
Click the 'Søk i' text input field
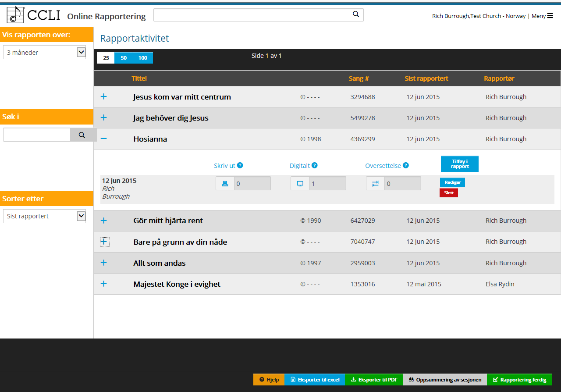[x=37, y=135]
